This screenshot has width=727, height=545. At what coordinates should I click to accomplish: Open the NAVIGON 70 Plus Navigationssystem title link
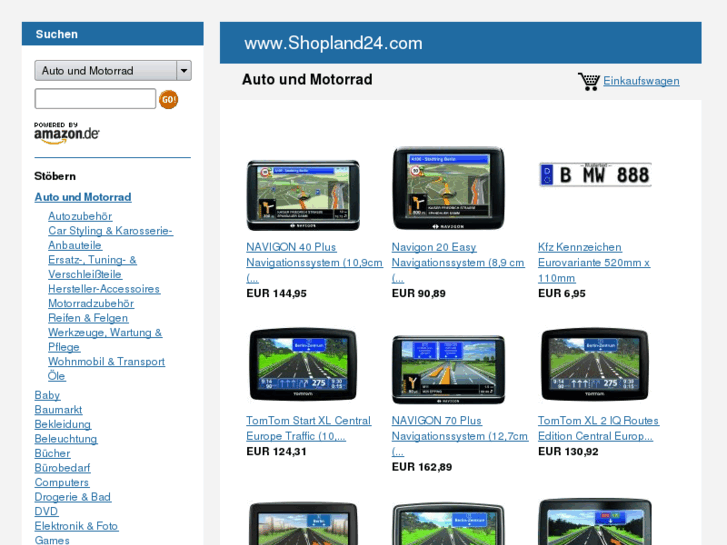[460, 436]
